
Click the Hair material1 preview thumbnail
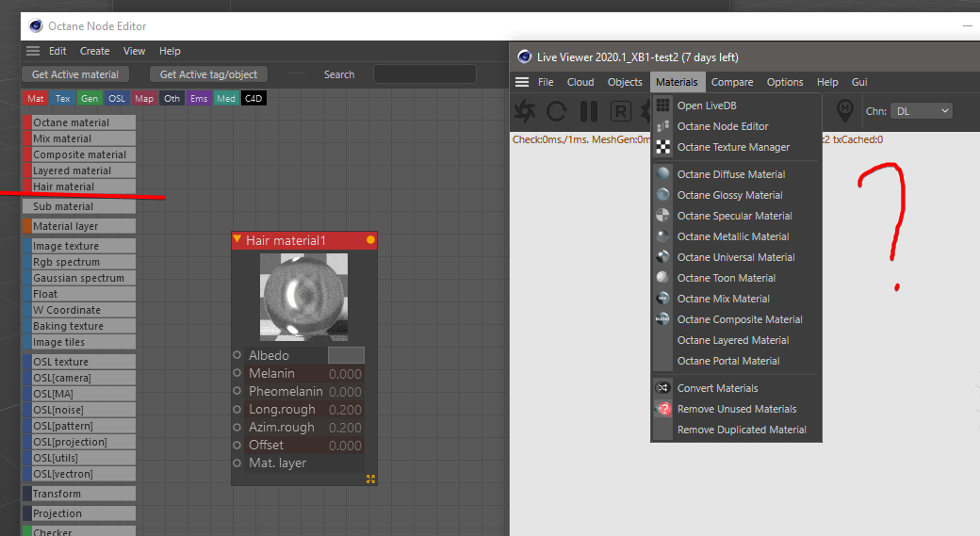[x=303, y=297]
